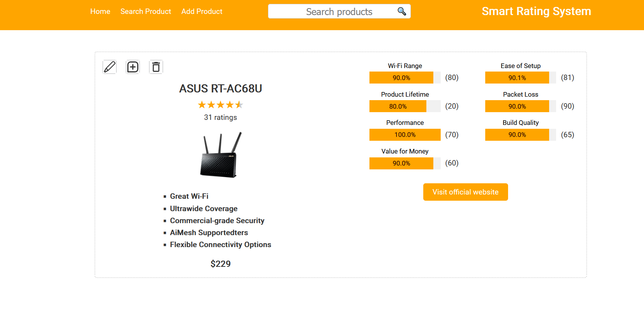
Task: Click the Ease of Setup label
Action: [520, 66]
